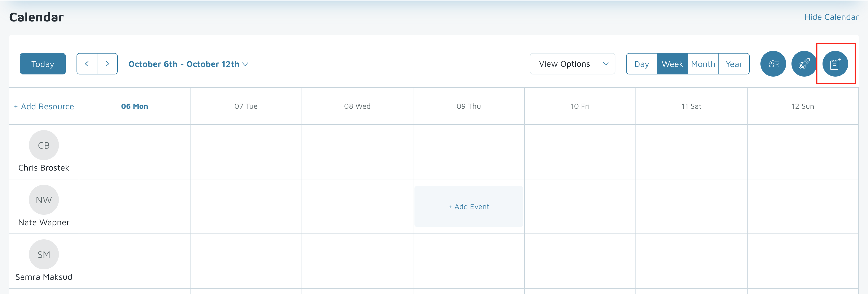Select the Week view tab
Screen dimensions: 868x294
coord(672,64)
